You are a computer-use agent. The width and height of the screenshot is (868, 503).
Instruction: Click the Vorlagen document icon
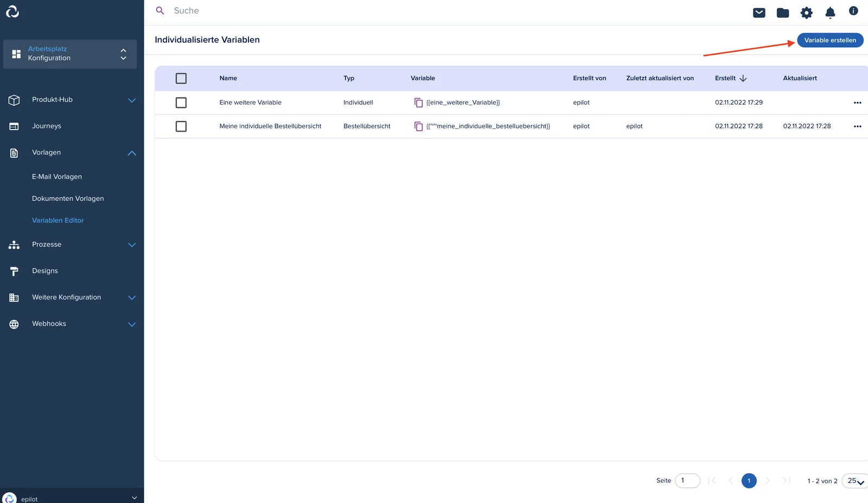[14, 153]
